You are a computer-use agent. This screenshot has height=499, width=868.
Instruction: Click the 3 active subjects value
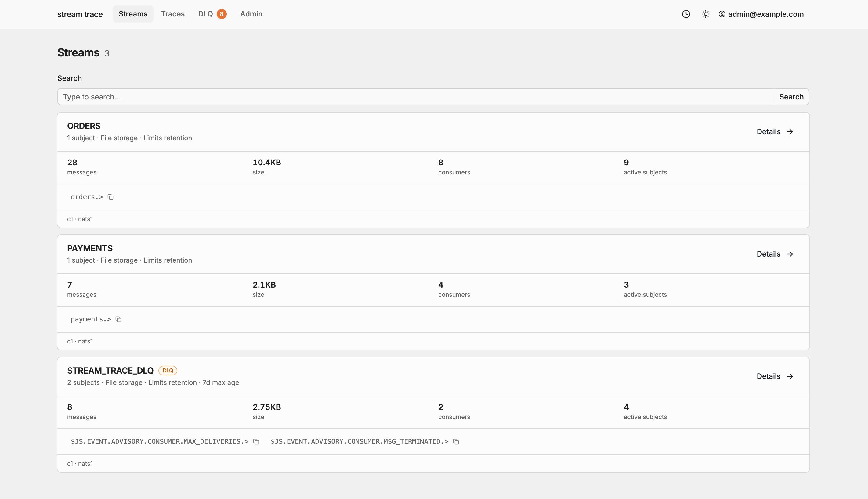(x=626, y=285)
